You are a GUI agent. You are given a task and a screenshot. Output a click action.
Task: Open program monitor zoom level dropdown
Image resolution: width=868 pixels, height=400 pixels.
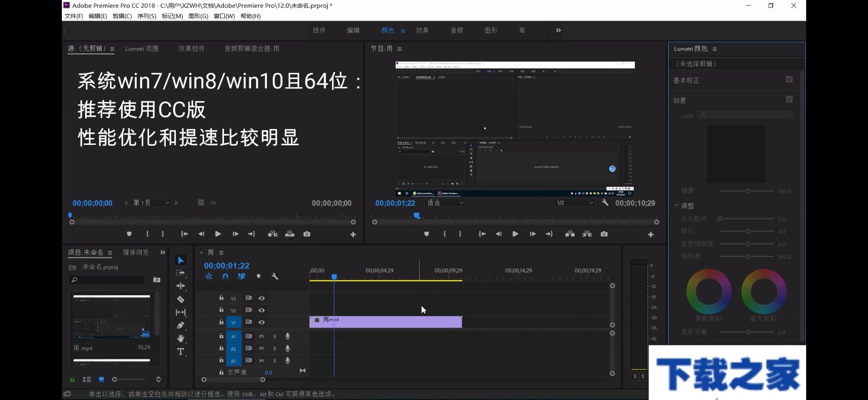coord(445,203)
